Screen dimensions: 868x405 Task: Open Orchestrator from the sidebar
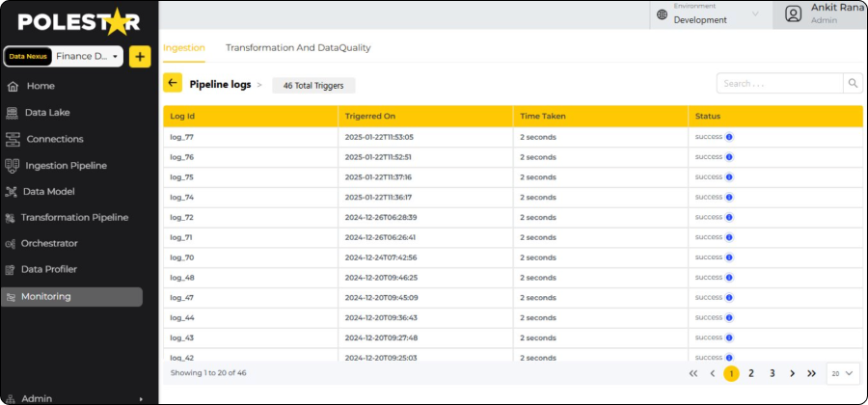click(x=49, y=243)
